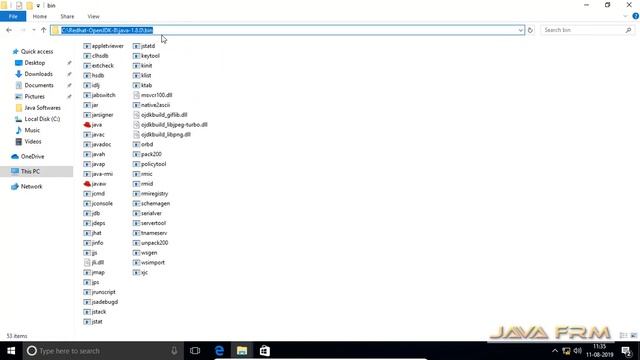Select the ojdkbuild_giflib.dll file icon
This screenshot has height=360, width=640.
pyautogui.click(x=136, y=115)
